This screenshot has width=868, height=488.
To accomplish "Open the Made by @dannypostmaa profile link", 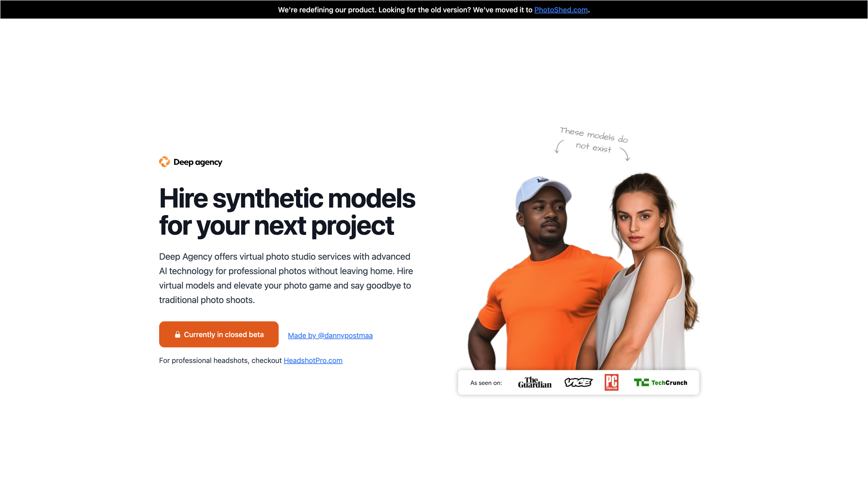I will click(330, 336).
